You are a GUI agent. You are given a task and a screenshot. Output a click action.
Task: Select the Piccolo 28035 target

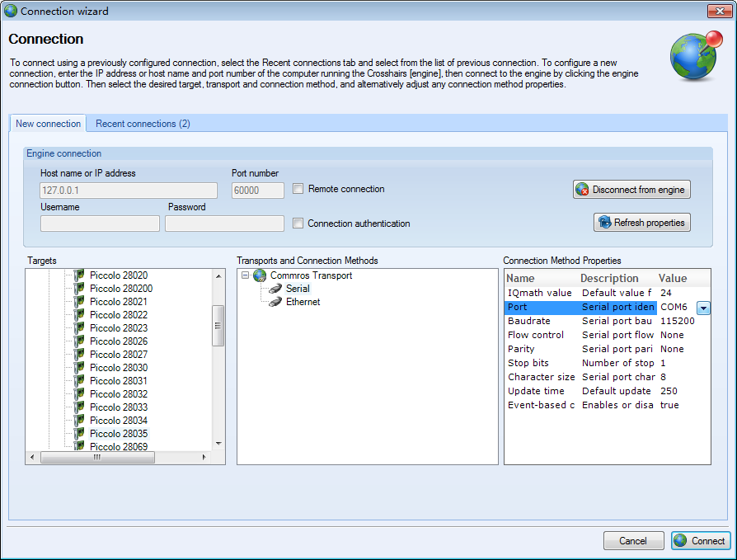click(119, 434)
